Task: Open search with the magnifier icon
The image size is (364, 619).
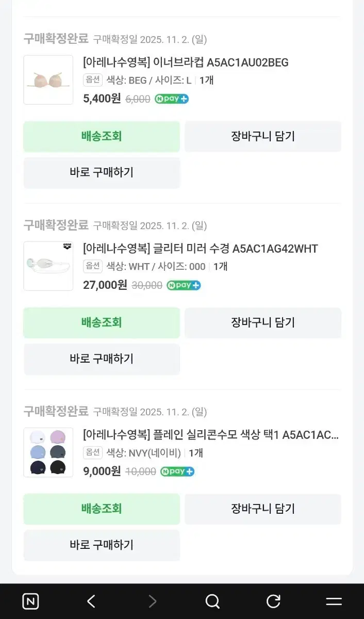Action: [212, 601]
